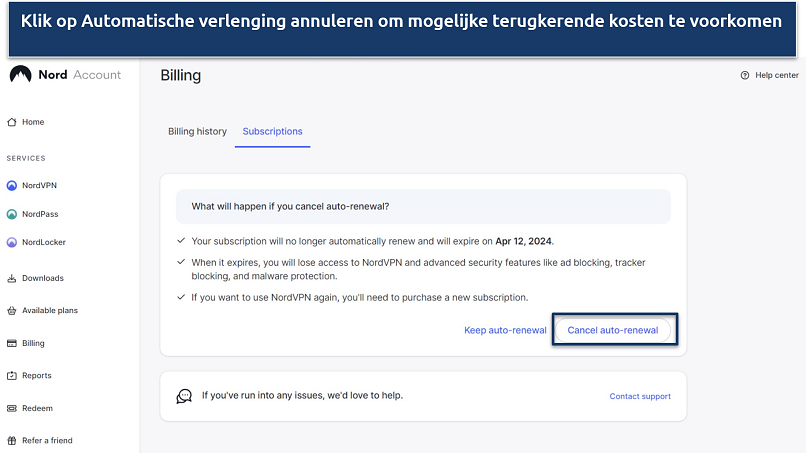Image resolution: width=806 pixels, height=453 pixels.
Task: Click the Refer a friend icon
Action: [x=12, y=440]
